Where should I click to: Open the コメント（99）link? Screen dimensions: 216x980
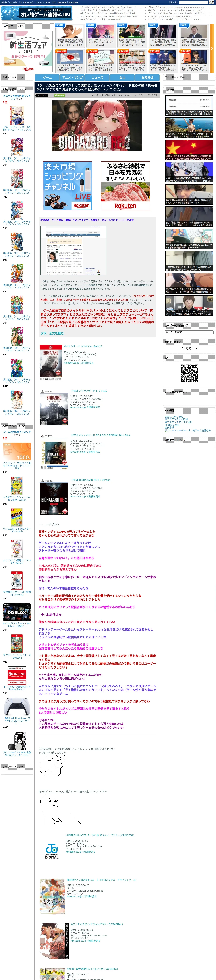[123, 96]
